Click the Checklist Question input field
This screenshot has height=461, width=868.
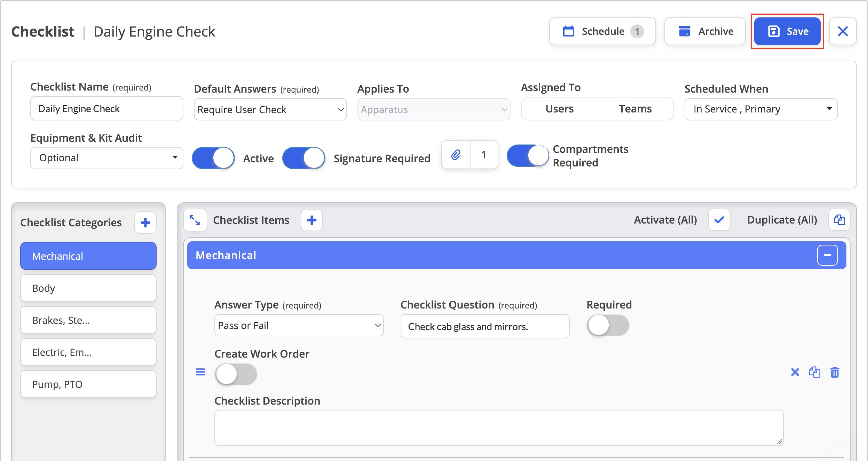tap(485, 326)
